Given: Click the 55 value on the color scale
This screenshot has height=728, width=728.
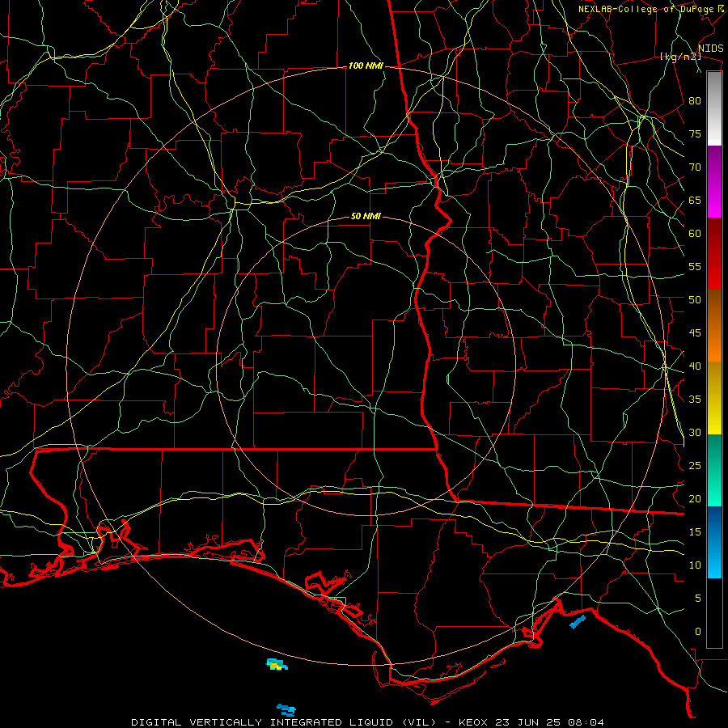Looking at the screenshot, I should click(x=695, y=266).
